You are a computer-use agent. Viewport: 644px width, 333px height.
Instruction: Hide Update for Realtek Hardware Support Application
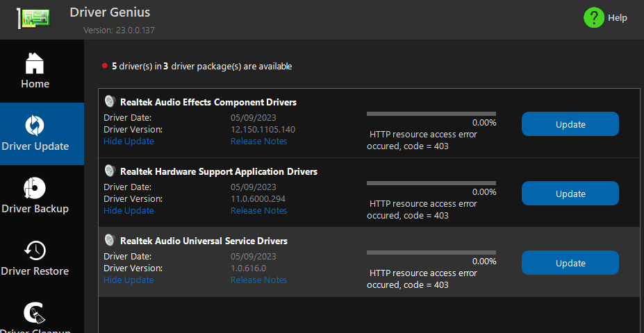[129, 211]
